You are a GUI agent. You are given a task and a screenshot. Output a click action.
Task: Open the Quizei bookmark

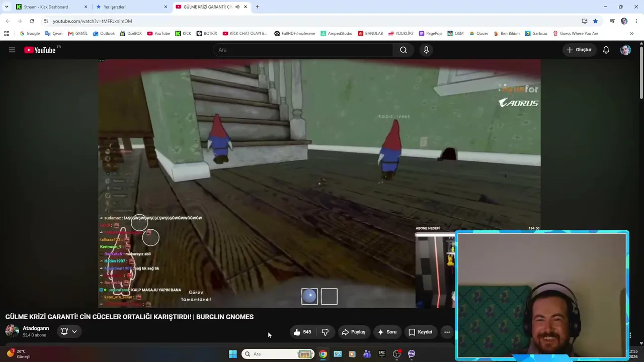coord(478,34)
